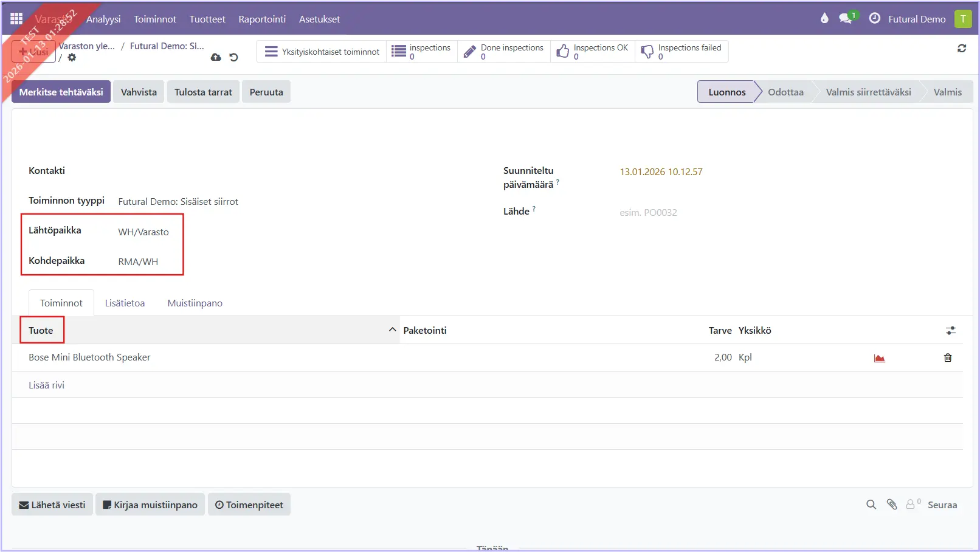Open the apps grid home menu
Screen dimensions: 980x552
click(x=16, y=19)
